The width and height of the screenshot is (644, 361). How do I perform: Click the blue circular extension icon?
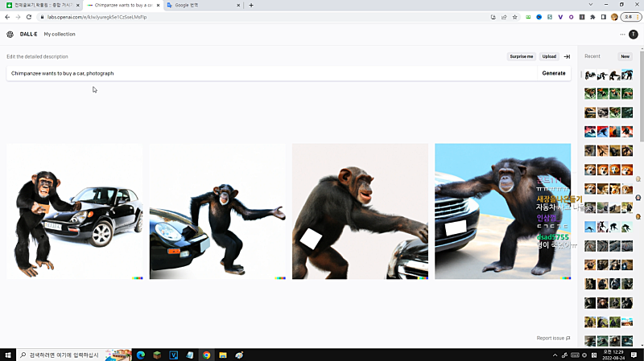[x=539, y=17]
